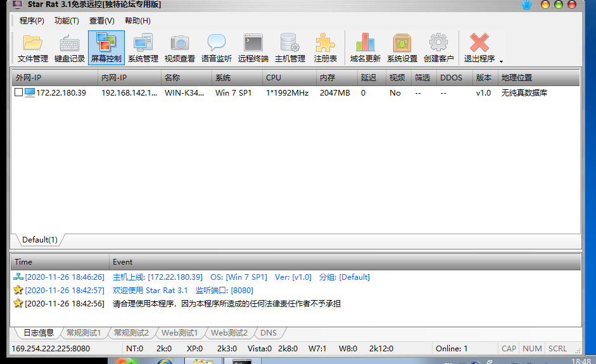Screen dimensions: 596x364
Task: Open the 键盘记录 keyboard logger tool
Action: [x=70, y=48]
